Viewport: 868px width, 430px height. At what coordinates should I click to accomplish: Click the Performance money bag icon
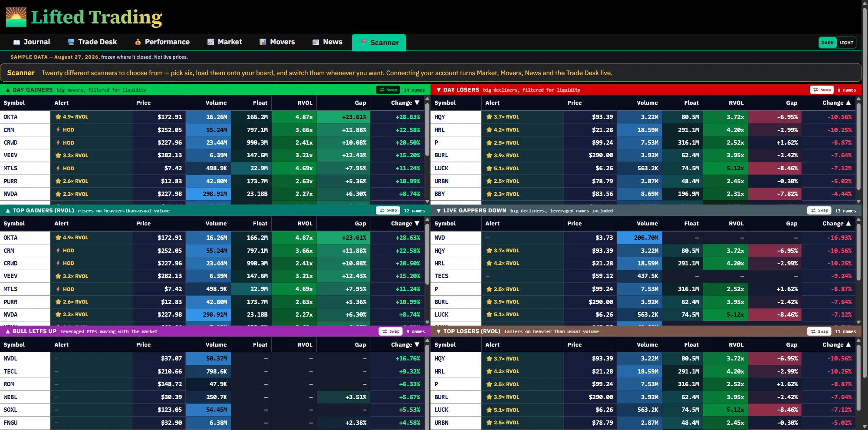(x=138, y=42)
